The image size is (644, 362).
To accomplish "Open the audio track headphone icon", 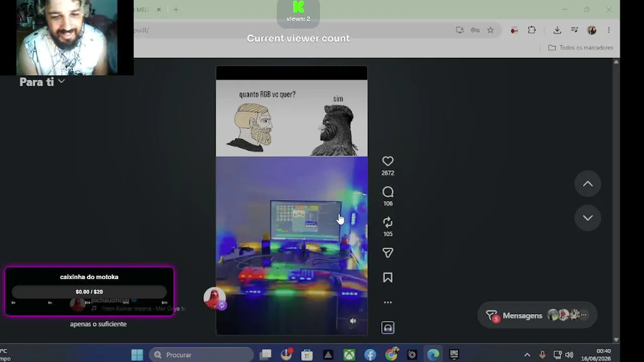I will 387,328.
